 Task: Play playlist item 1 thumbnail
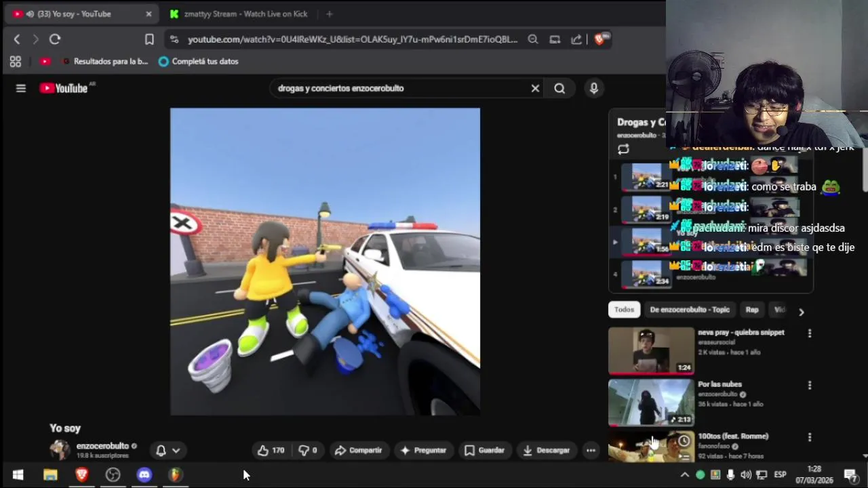coord(647,177)
